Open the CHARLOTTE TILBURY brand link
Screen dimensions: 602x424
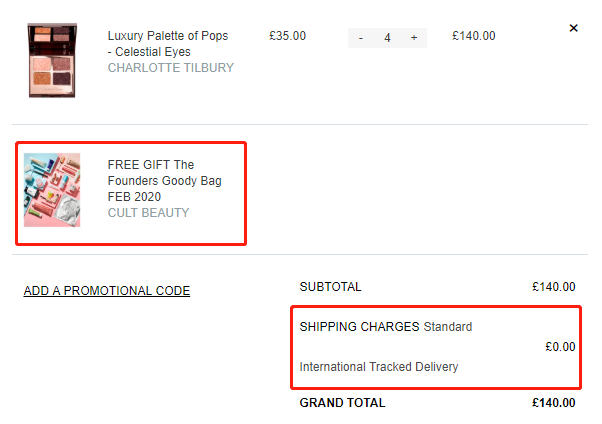point(170,68)
